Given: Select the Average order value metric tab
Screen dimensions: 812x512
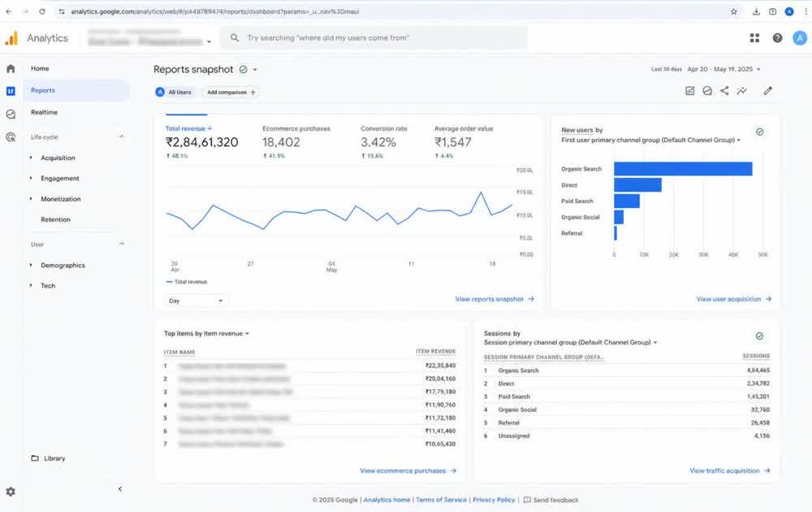Looking at the screenshot, I should click(x=464, y=142).
